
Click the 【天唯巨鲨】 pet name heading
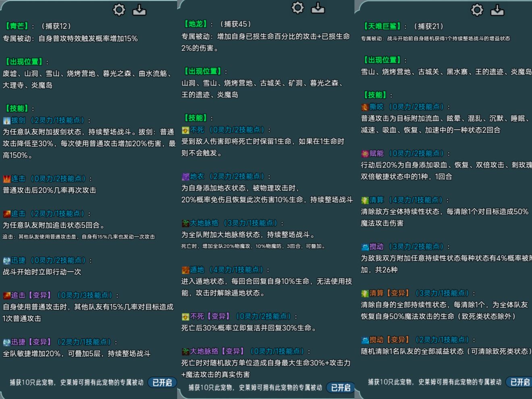[x=382, y=26]
